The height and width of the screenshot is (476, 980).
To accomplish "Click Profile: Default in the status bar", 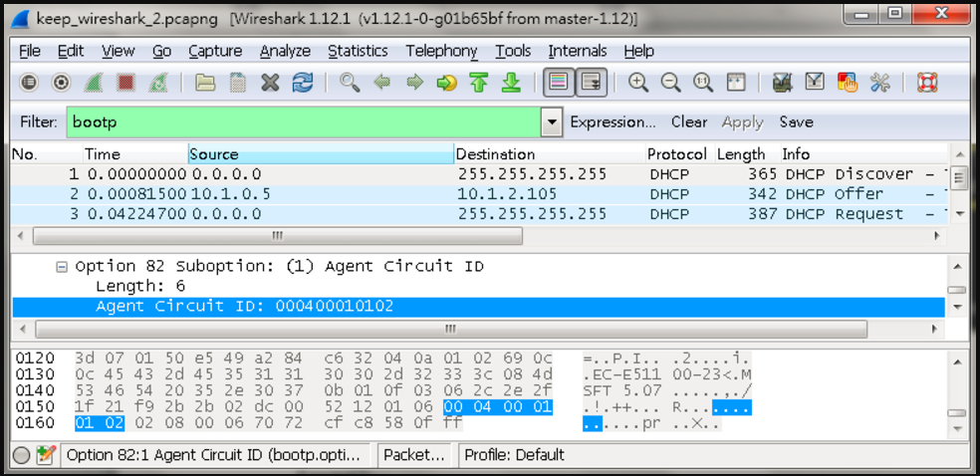I will [x=513, y=455].
